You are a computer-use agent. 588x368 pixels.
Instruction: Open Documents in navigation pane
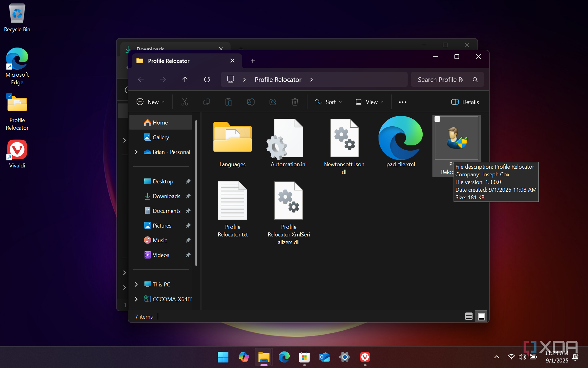[161, 211]
